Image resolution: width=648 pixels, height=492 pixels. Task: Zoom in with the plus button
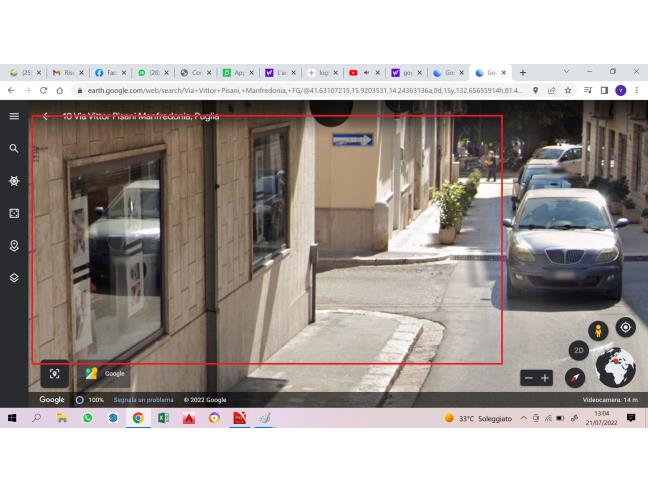(x=545, y=378)
